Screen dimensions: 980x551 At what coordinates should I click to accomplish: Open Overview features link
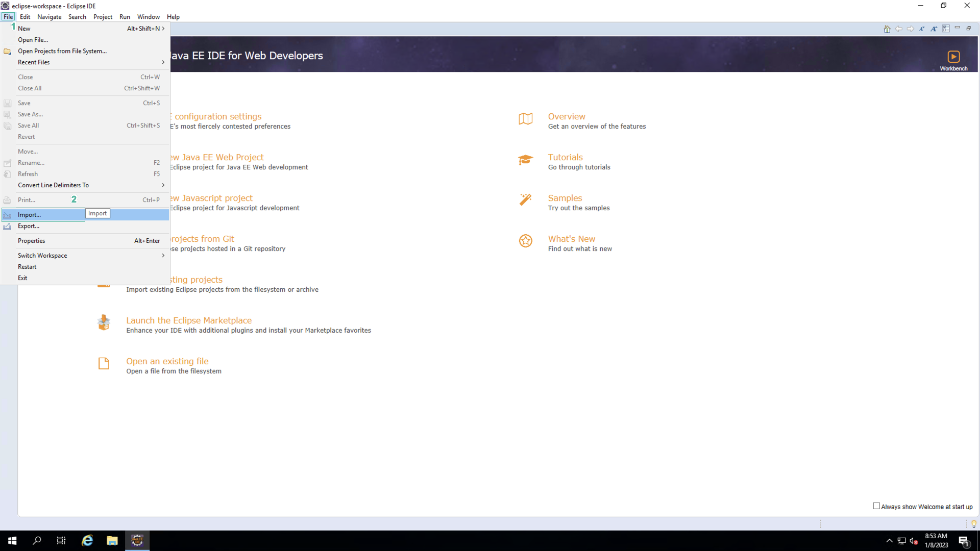(567, 116)
